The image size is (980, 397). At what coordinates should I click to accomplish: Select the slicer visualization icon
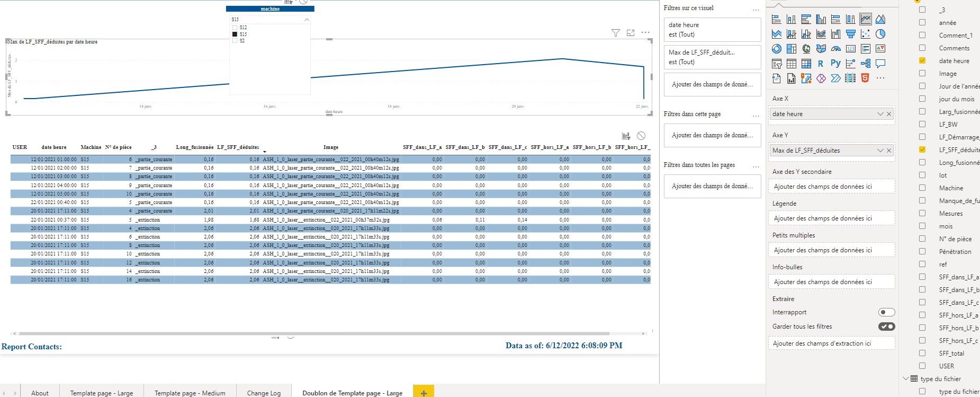click(x=777, y=64)
